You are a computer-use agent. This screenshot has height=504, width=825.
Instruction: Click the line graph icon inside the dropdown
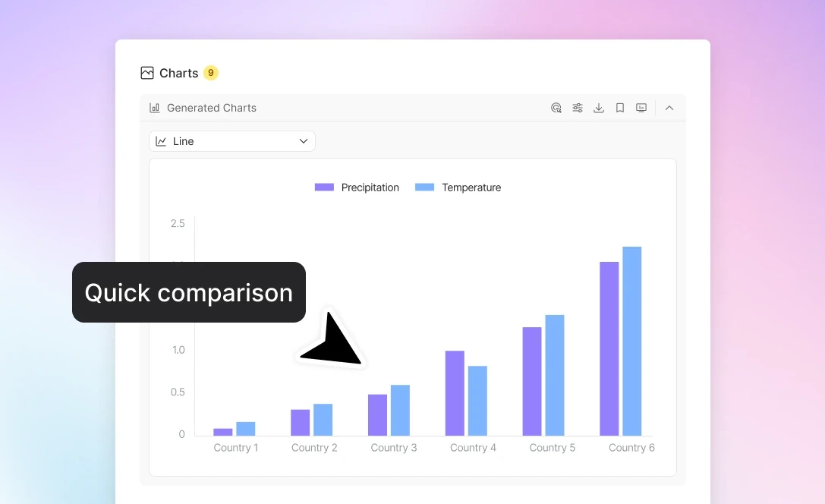161,141
